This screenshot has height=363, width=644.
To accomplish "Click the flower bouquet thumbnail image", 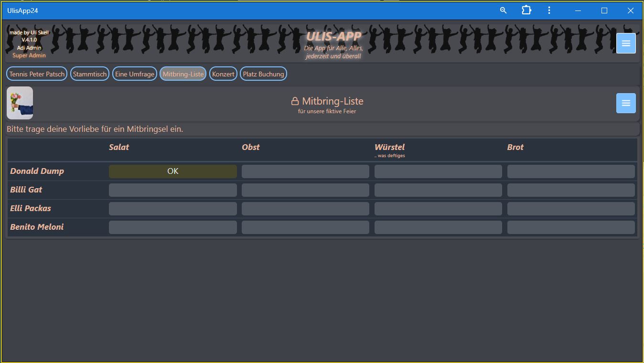I will 20,103.
